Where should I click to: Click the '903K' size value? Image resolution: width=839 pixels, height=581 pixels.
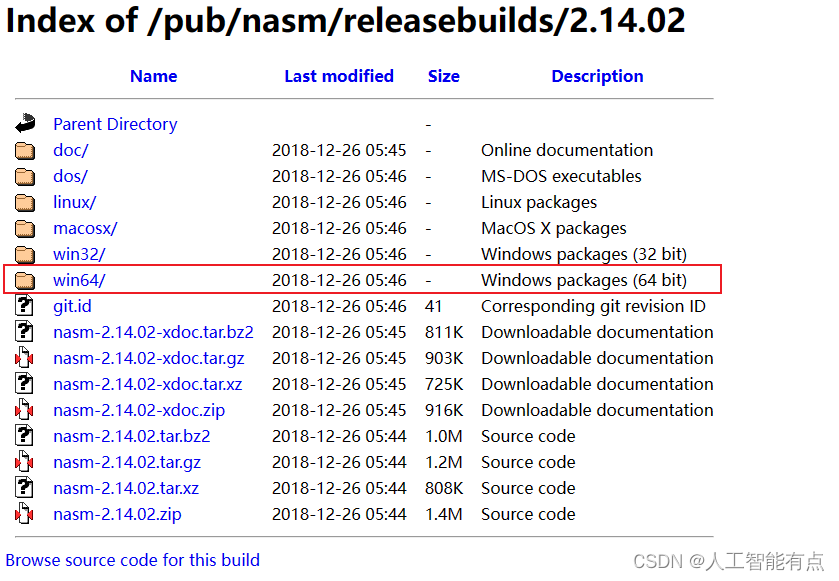point(444,358)
